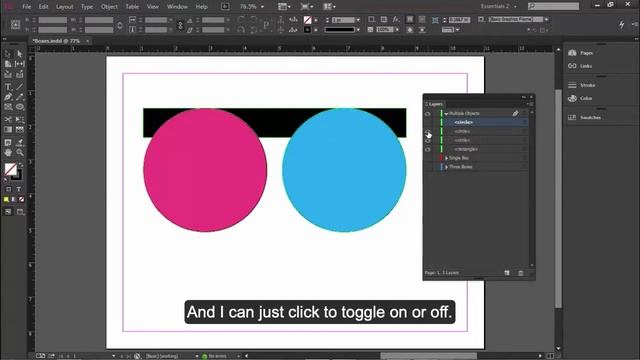Create new layer in Layers panel
The image size is (640, 360).
pyautogui.click(x=507, y=273)
